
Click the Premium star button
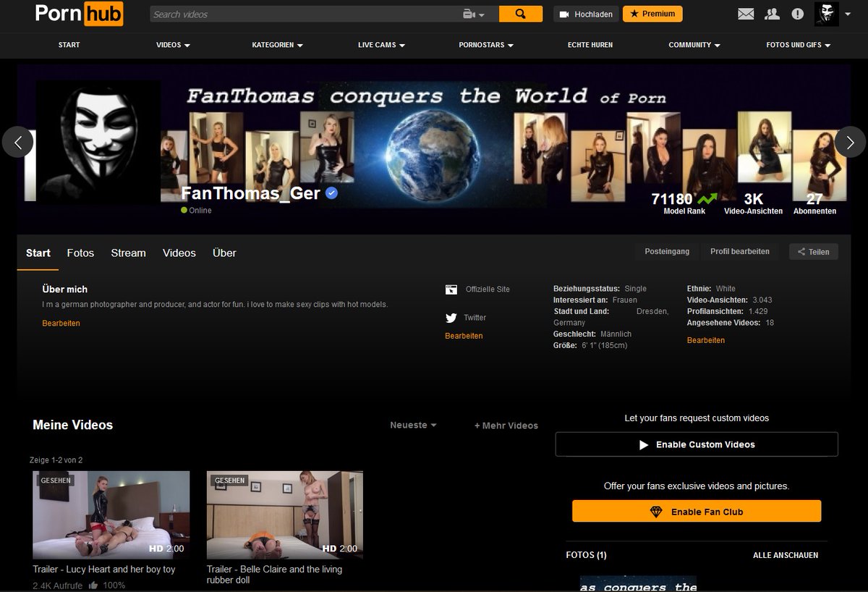click(652, 14)
